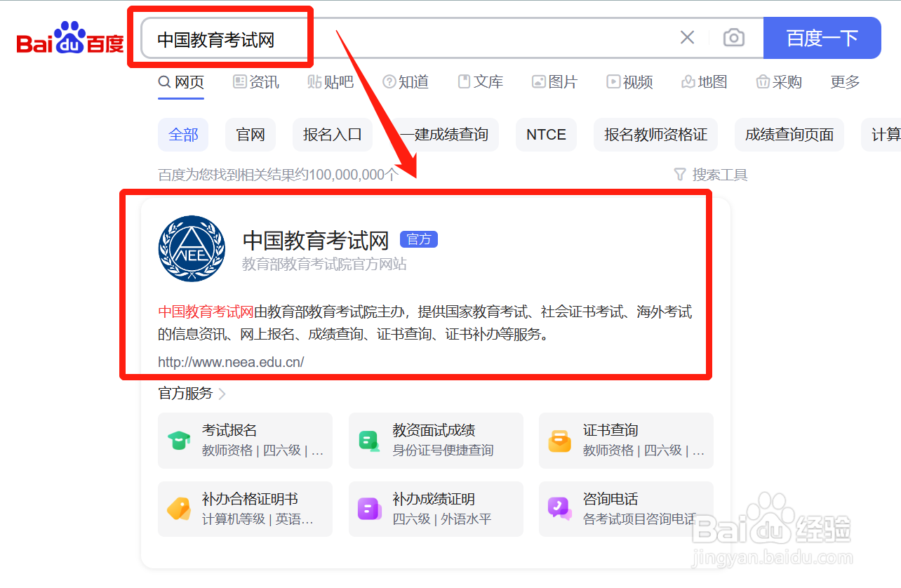The image size is (901, 588).
Task: Switch to the 知道 tab
Action: pos(406,82)
